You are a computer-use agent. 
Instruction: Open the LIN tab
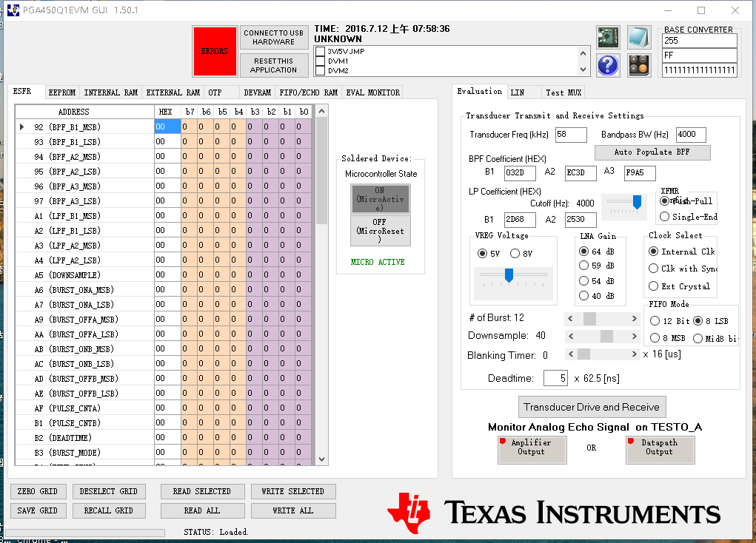pyautogui.click(x=523, y=92)
